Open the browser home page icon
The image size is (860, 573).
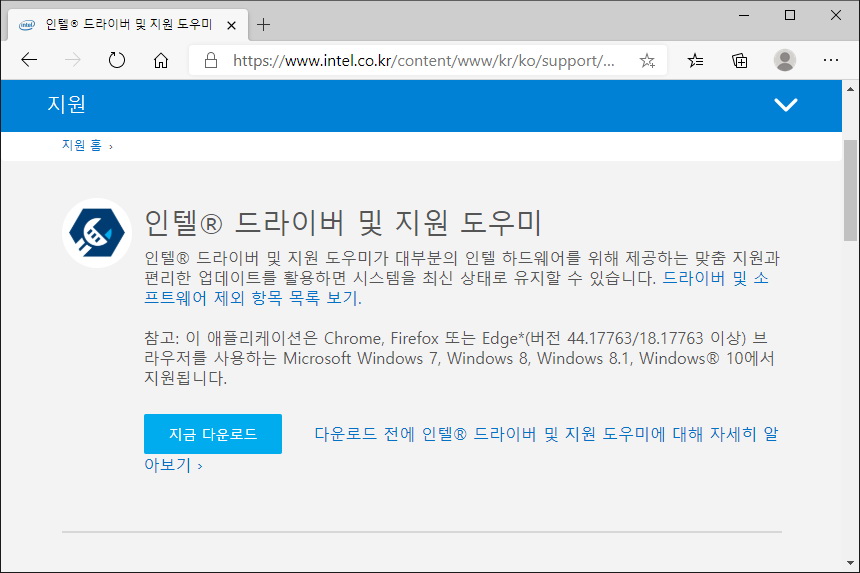tap(161, 60)
